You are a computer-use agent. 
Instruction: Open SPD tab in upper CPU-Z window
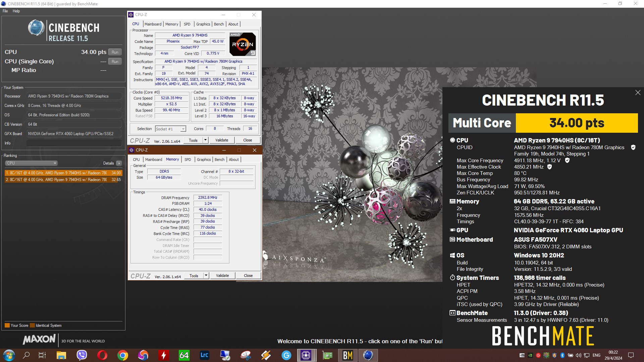pos(187,24)
